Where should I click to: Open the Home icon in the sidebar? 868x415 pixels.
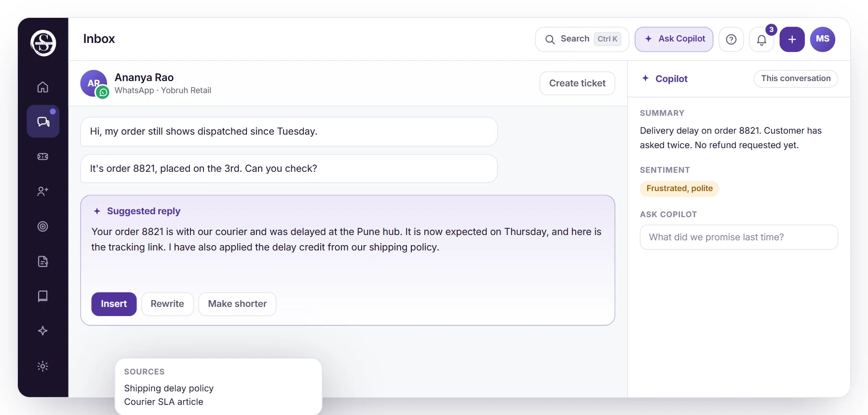(43, 87)
